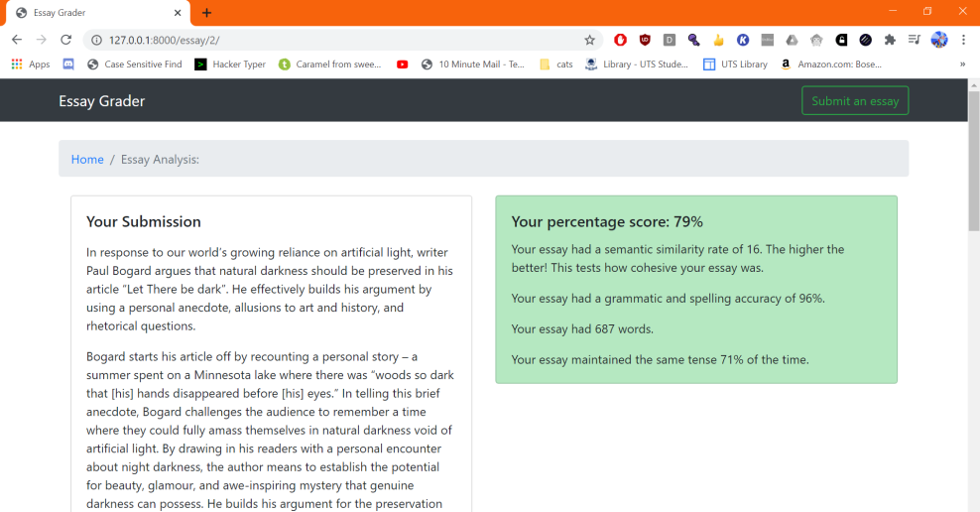Click the Submit an essay button
Viewport: 980px width, 512px height.
(855, 100)
